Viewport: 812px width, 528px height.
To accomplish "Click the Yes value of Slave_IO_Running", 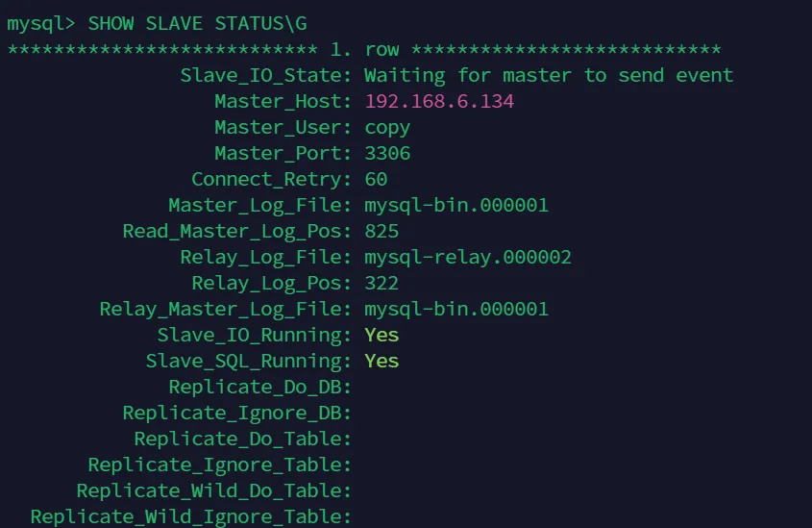I will (x=381, y=335).
